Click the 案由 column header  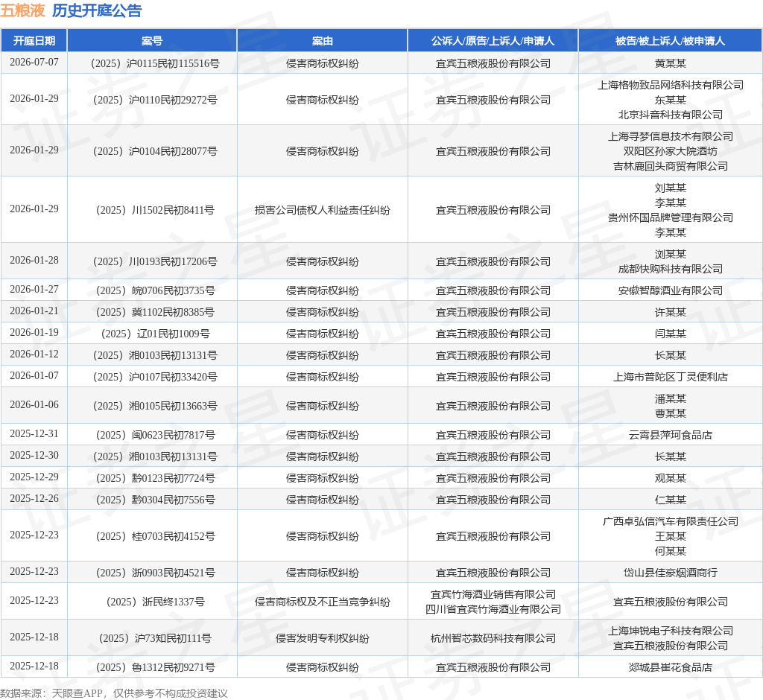[x=322, y=41]
